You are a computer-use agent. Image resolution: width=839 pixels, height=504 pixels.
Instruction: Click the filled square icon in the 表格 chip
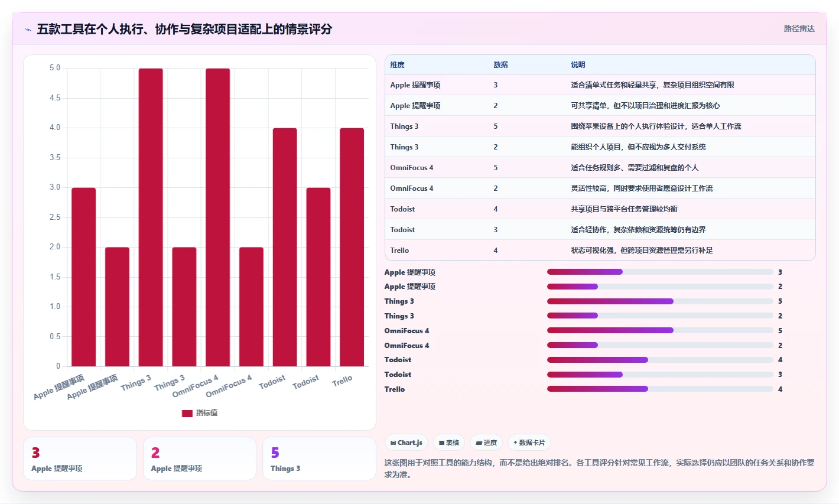(441, 443)
